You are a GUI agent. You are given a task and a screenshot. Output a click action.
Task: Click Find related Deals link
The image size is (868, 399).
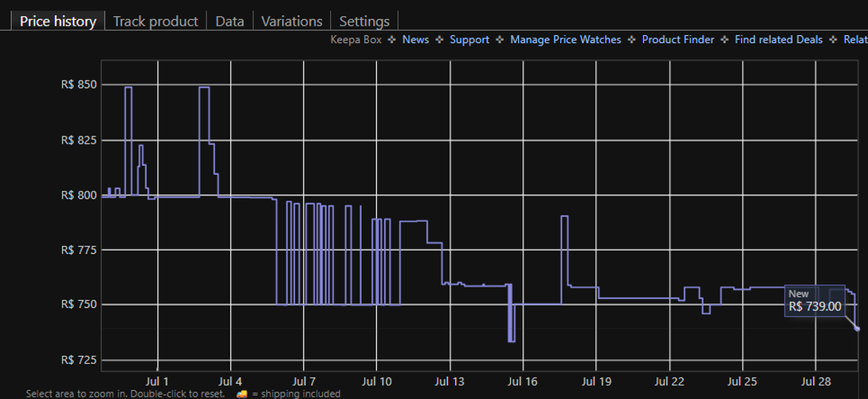pos(778,40)
